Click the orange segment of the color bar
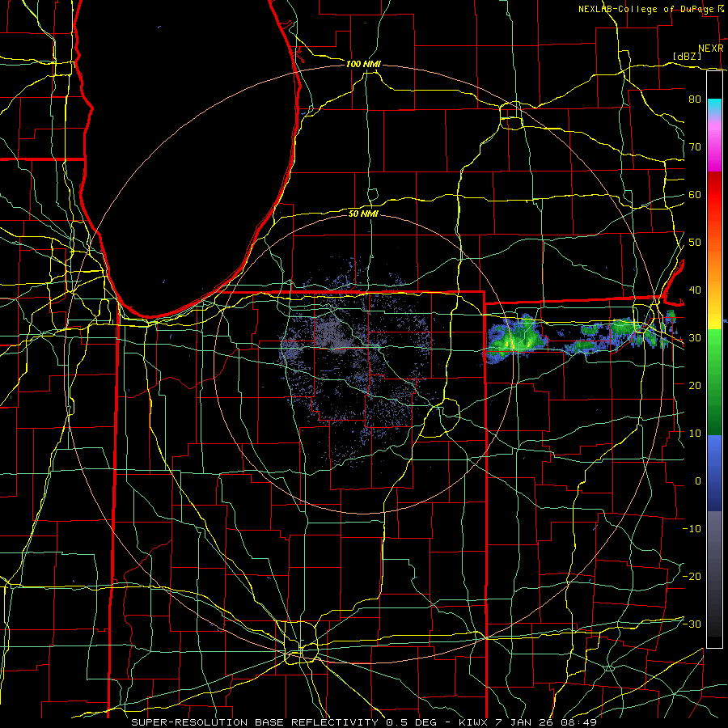This screenshot has width=728, height=728. pos(714,267)
